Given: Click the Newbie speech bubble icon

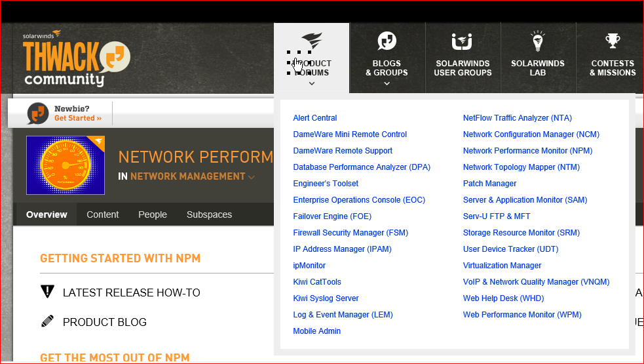Looking at the screenshot, I should click(38, 113).
